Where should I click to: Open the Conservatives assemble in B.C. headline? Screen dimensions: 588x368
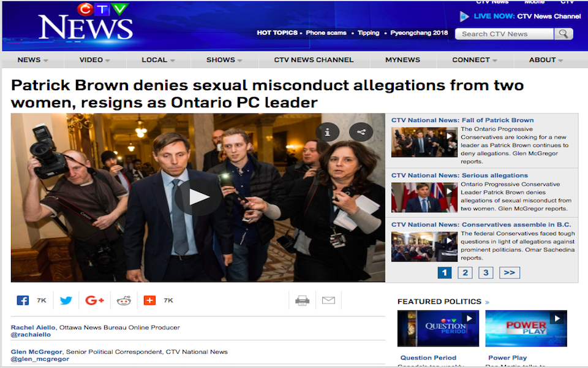click(x=481, y=224)
